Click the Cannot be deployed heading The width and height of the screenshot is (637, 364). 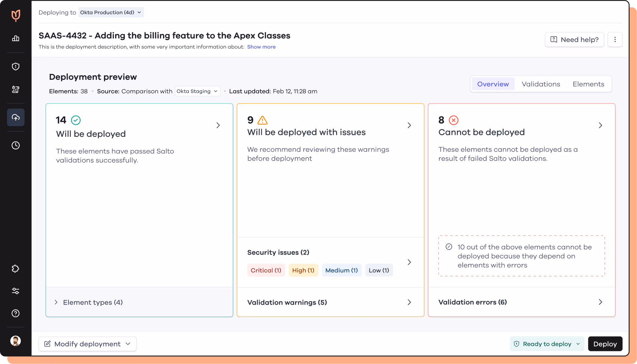(x=481, y=132)
